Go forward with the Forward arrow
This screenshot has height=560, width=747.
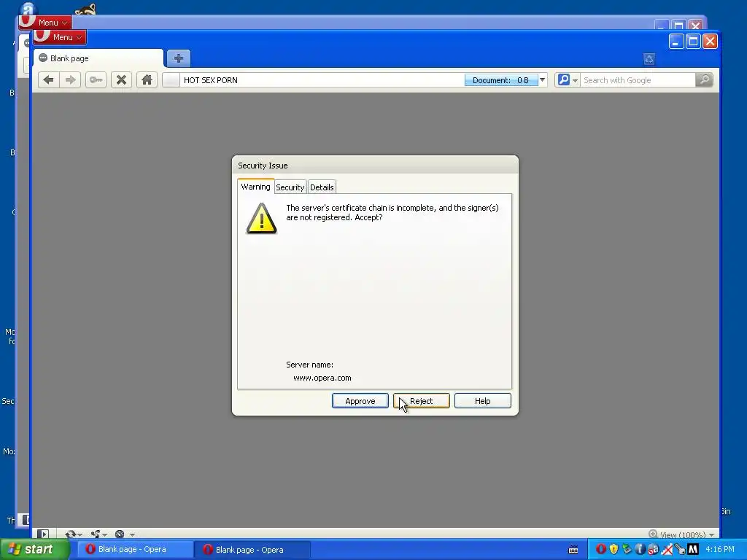tap(71, 80)
